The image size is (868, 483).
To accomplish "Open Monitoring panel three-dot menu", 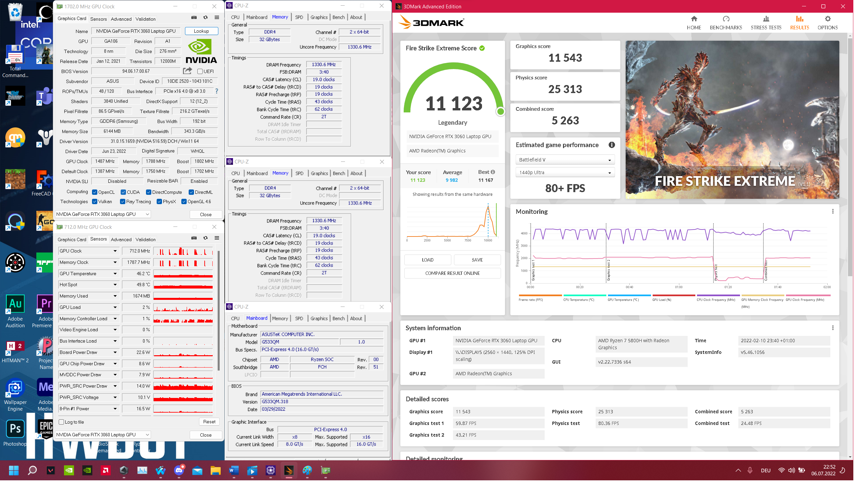I will tap(832, 211).
